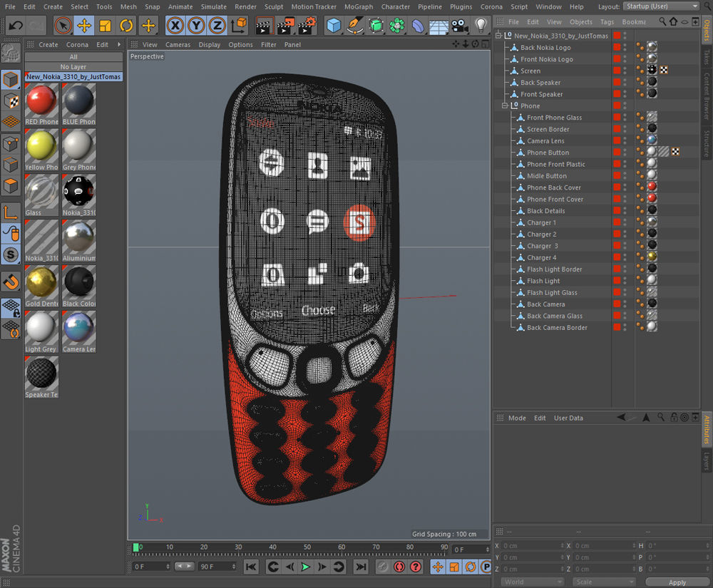Click the end frame 90 F field
Viewport: 713px width, 588px height.
(x=217, y=567)
